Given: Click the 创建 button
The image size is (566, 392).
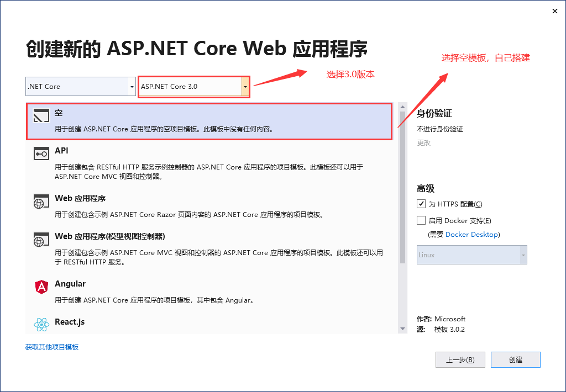Looking at the screenshot, I should (516, 359).
